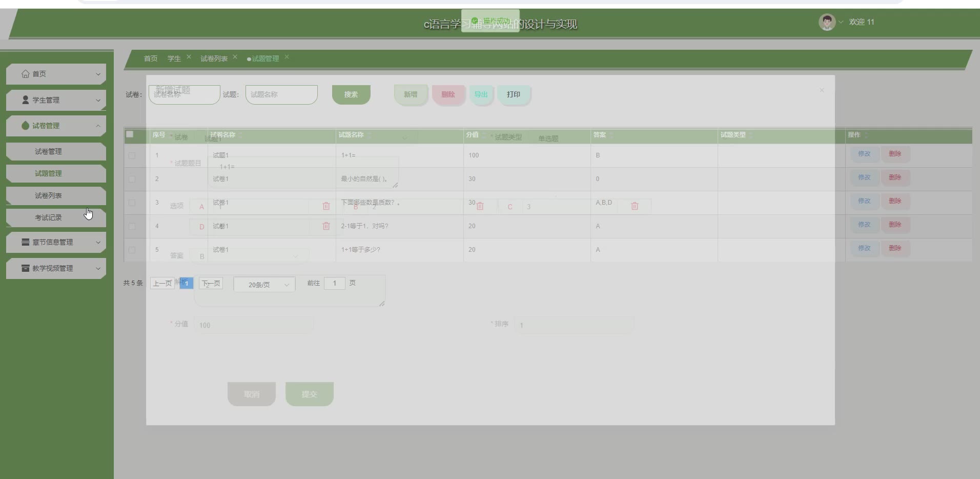The width and height of the screenshot is (980, 479).
Task: Focus the 试题名称 search field
Action: (281, 95)
